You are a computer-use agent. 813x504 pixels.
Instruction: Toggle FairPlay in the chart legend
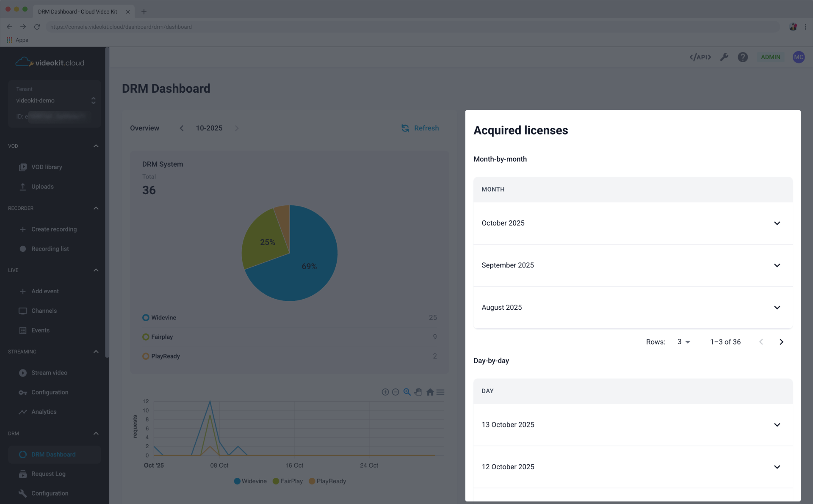click(x=288, y=481)
